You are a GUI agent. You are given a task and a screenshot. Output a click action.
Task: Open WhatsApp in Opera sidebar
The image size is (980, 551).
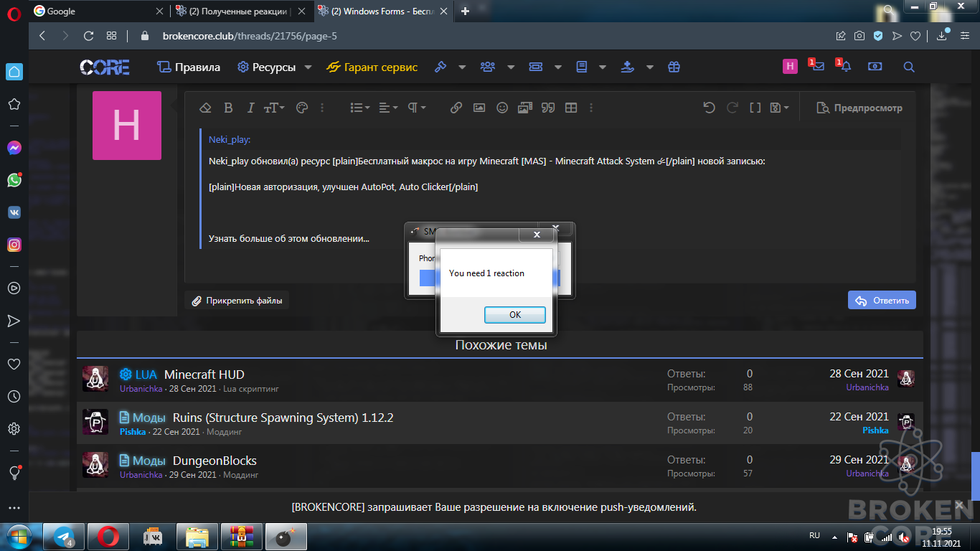tap(14, 180)
